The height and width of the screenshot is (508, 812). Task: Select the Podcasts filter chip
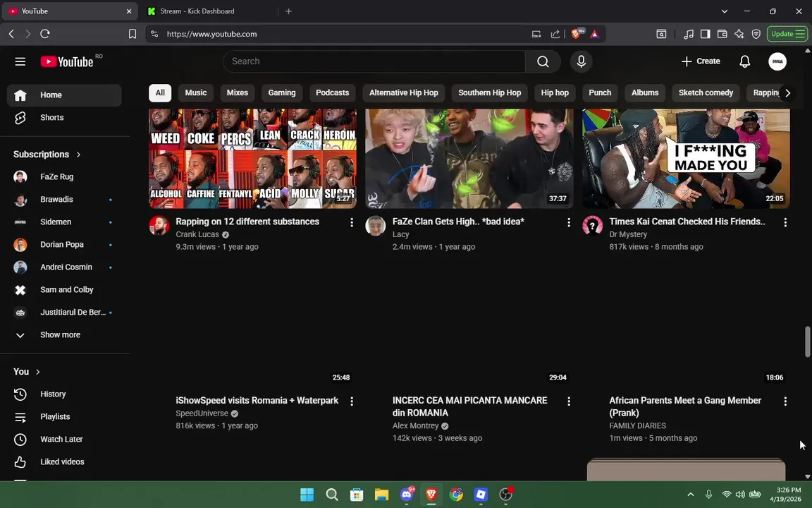[x=333, y=93]
